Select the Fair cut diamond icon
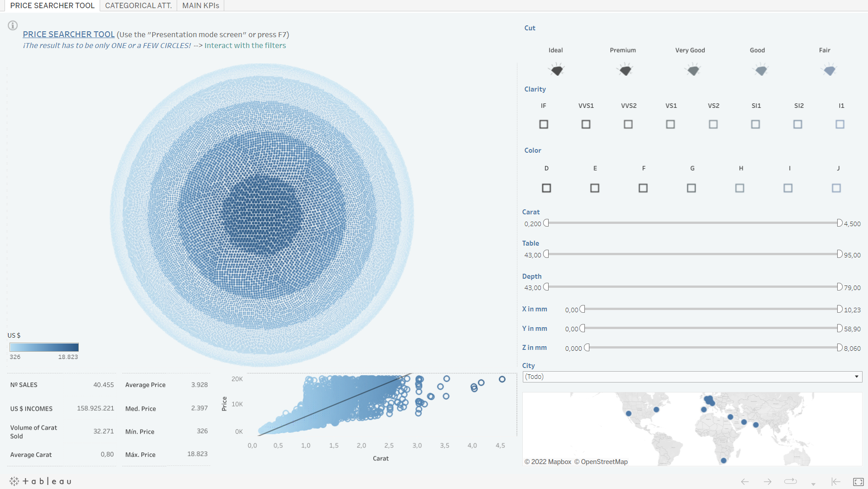This screenshot has height=489, width=868. click(x=829, y=70)
